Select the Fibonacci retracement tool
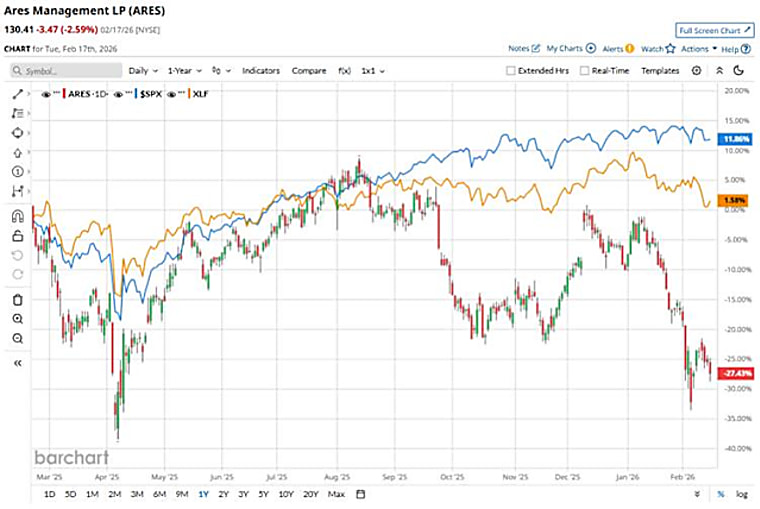Screen dimensions: 760x509 point(17,113)
